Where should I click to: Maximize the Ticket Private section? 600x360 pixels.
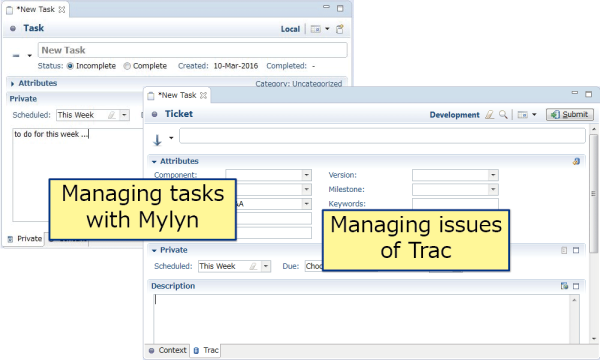click(x=576, y=250)
